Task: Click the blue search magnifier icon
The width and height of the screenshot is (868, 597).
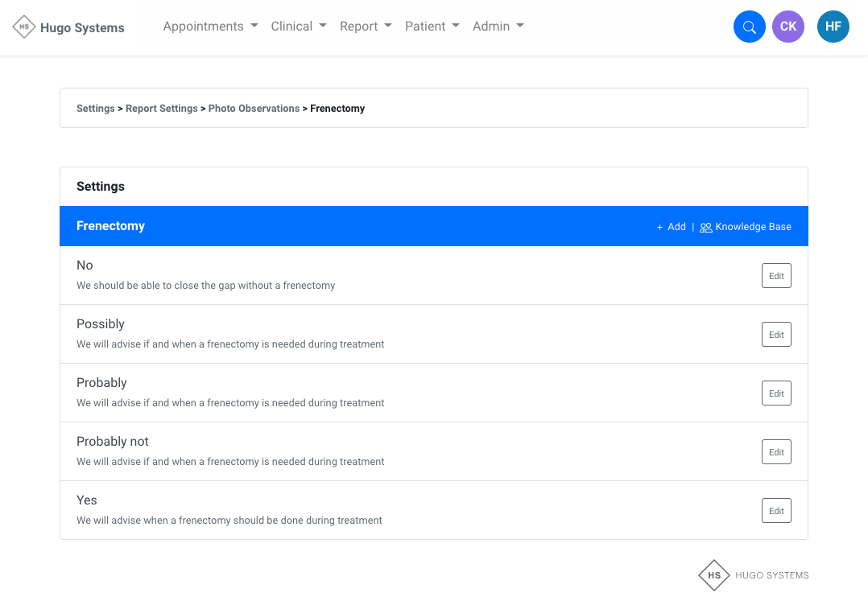Action: (749, 27)
